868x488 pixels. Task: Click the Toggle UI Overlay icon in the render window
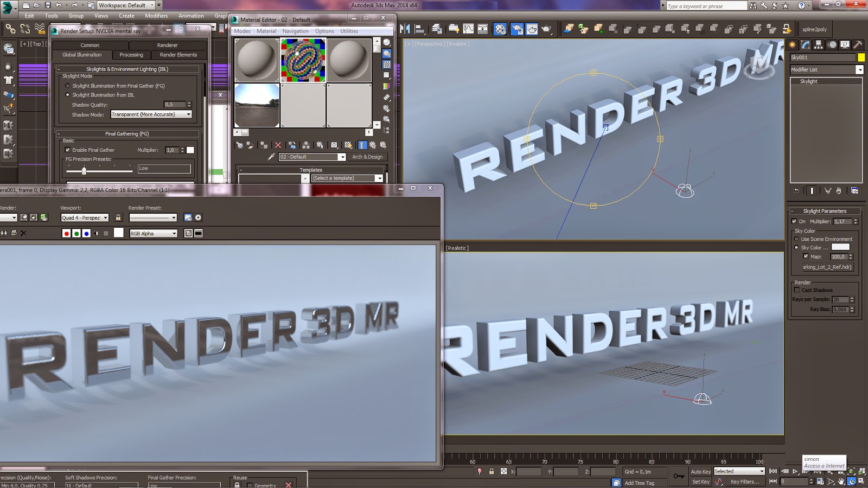tap(188, 233)
